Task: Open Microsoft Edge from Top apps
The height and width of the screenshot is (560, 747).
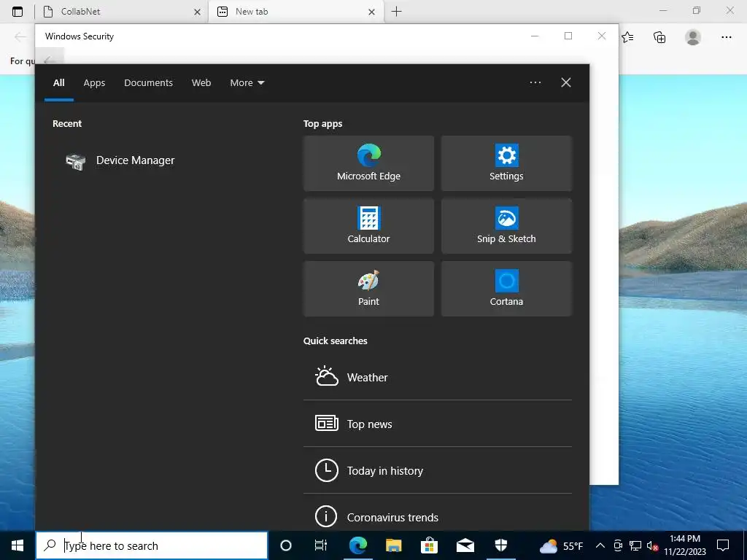Action: (x=368, y=163)
